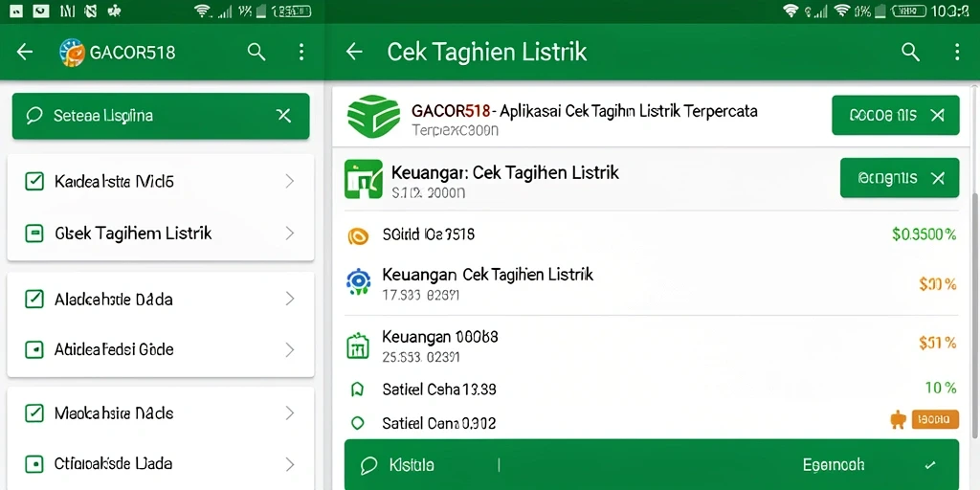
Task: Click the orange robot icon in Satiel Cana row
Action: [898, 419]
